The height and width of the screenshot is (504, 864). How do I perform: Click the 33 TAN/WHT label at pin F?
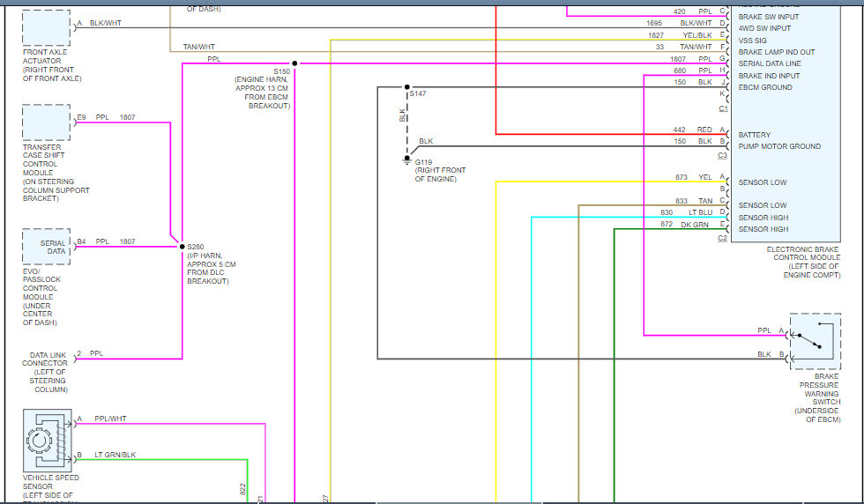coord(684,48)
